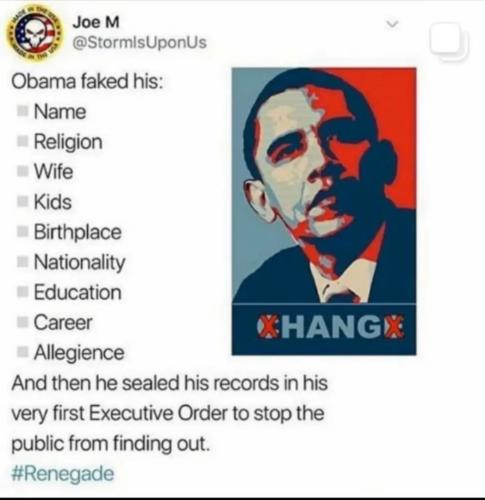Expand the tweet options chevron

click(392, 24)
